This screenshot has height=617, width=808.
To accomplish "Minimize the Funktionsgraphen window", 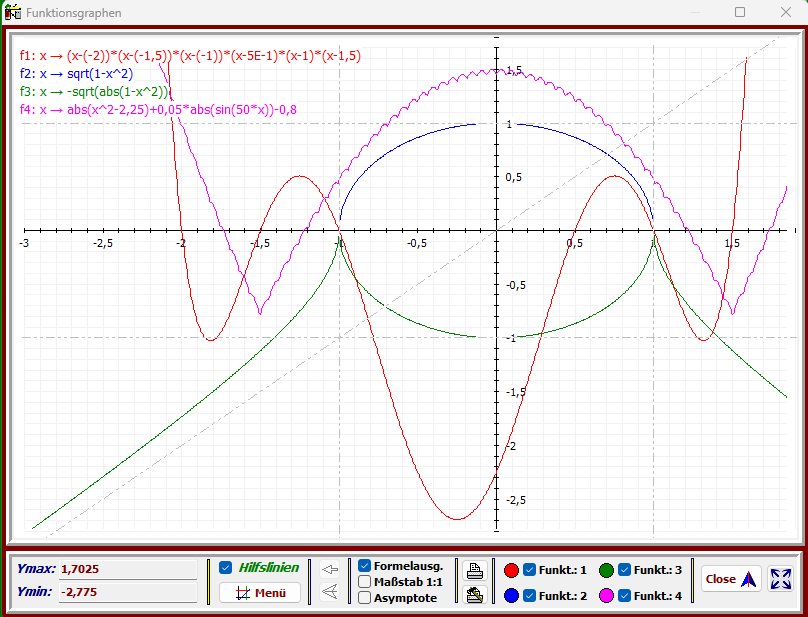I will pos(694,13).
